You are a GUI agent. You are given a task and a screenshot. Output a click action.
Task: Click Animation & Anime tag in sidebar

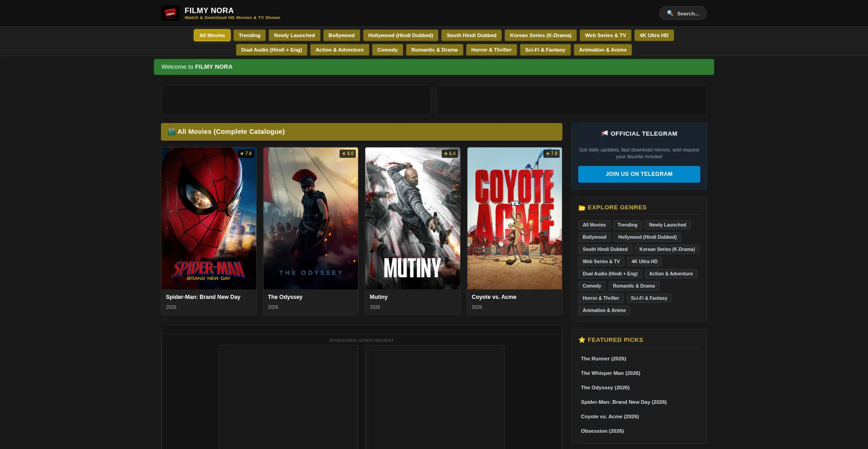[604, 310]
